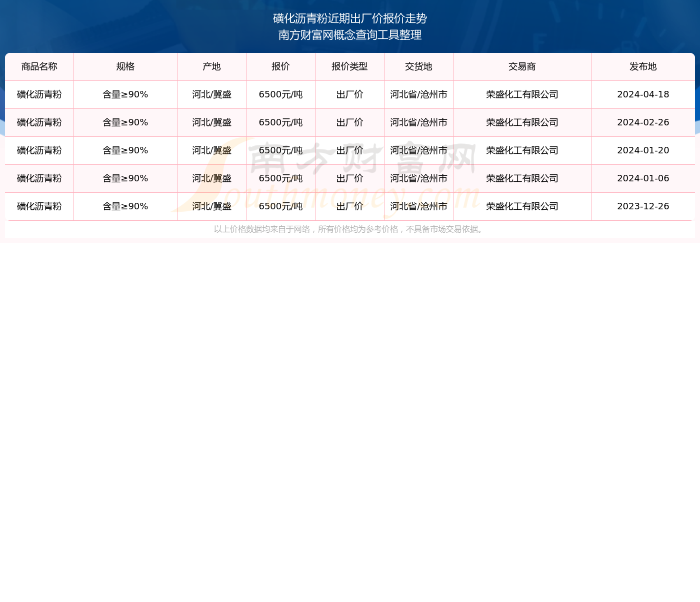The image size is (700, 602).
Task: Select the date cell 2024-01-20
Action: (643, 150)
